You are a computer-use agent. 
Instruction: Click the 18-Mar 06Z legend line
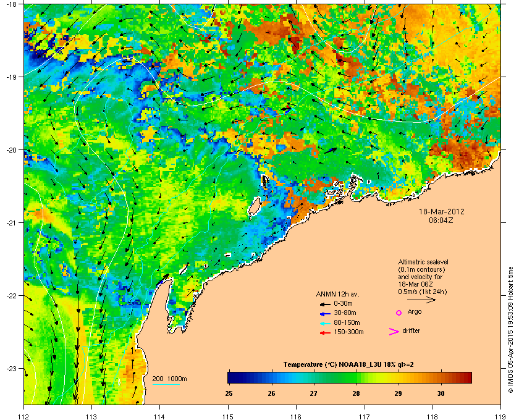[415, 284]
